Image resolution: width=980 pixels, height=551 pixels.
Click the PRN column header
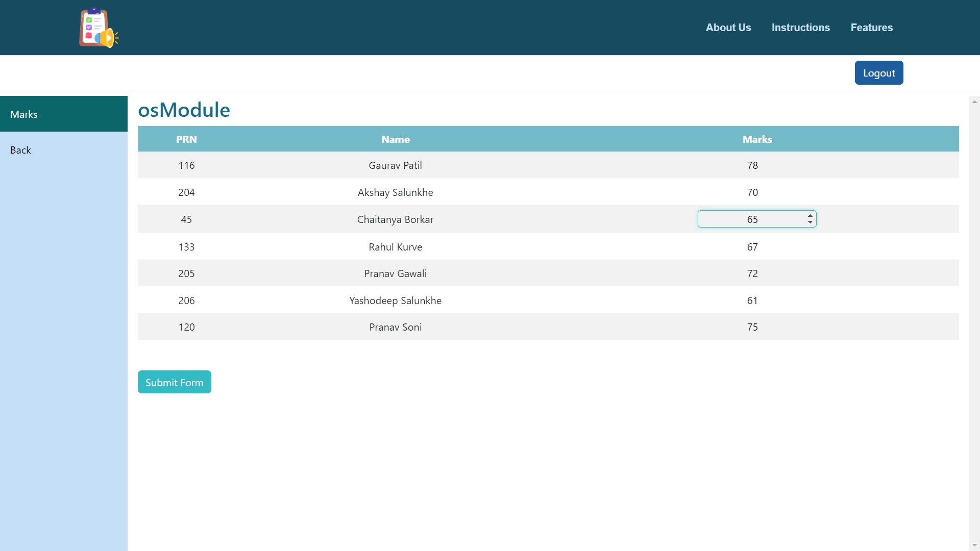tap(186, 139)
